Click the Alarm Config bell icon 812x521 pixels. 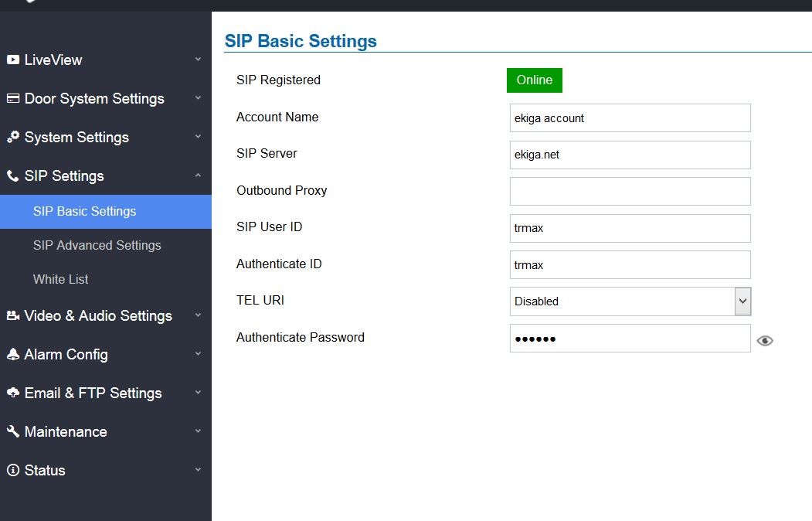pos(12,354)
